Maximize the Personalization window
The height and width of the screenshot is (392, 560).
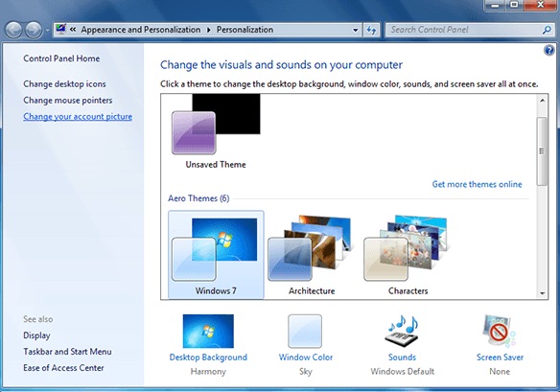[514, 5]
